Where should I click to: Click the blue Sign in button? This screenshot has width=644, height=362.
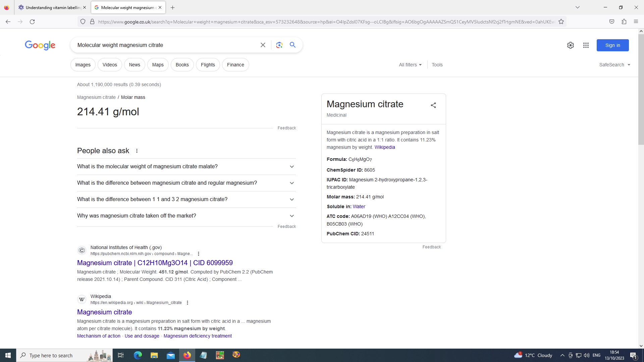pos(612,45)
